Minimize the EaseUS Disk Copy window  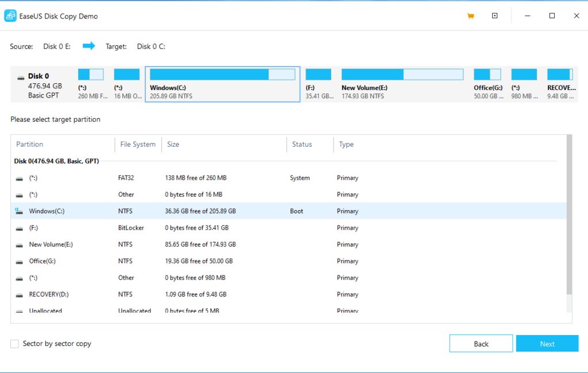point(527,15)
